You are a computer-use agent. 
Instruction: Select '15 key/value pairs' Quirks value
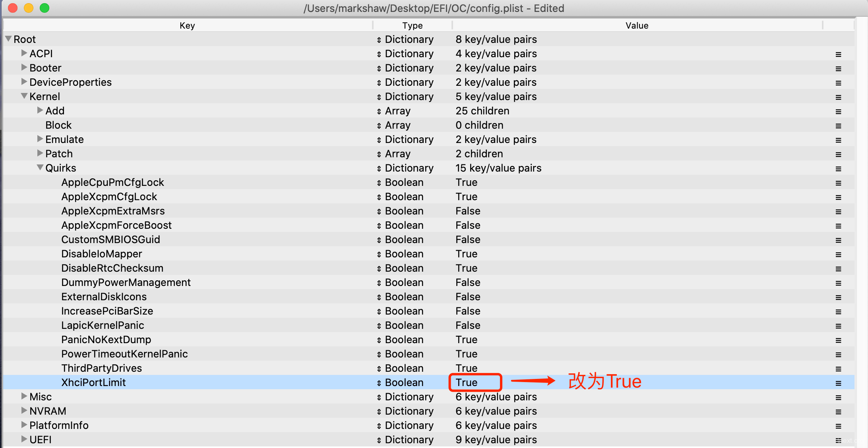click(x=498, y=168)
